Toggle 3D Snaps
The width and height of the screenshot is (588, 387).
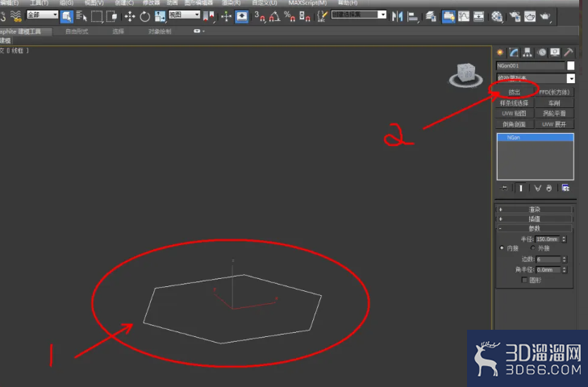[x=260, y=16]
